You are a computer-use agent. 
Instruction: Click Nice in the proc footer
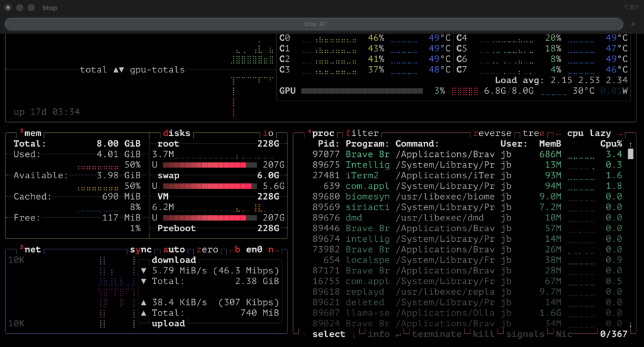point(564,334)
